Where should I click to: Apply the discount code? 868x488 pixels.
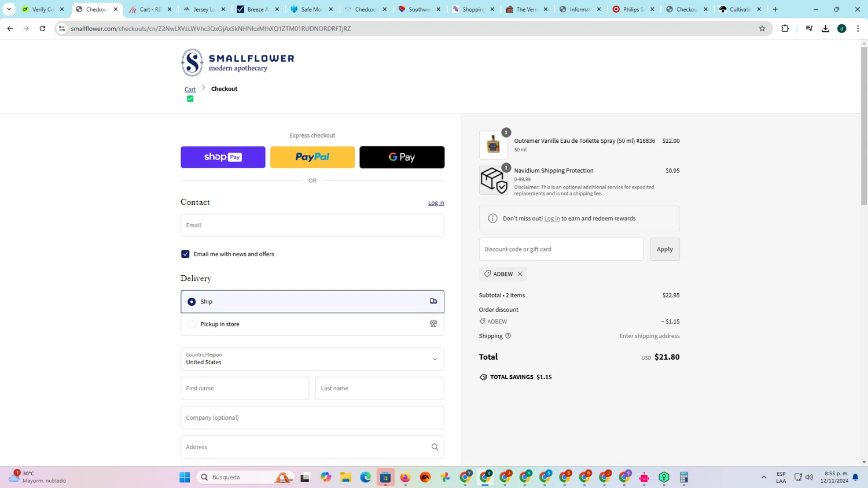tap(665, 249)
